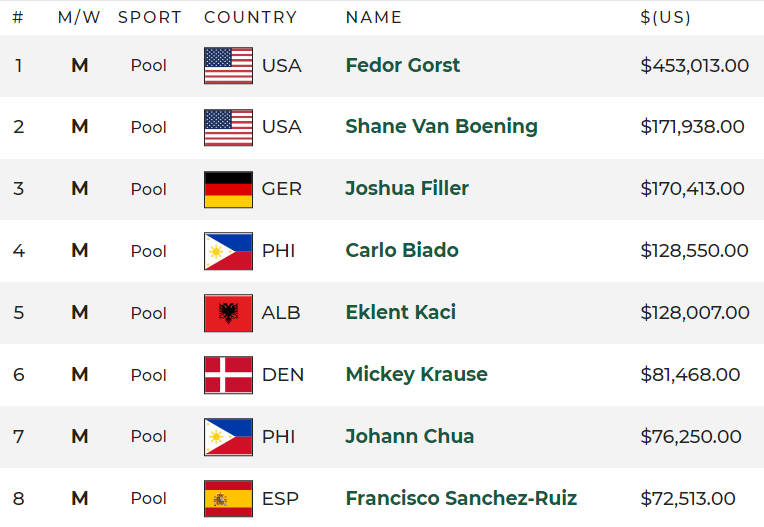Click the Philippines flag beside Johann Chua

pyautogui.click(x=228, y=436)
